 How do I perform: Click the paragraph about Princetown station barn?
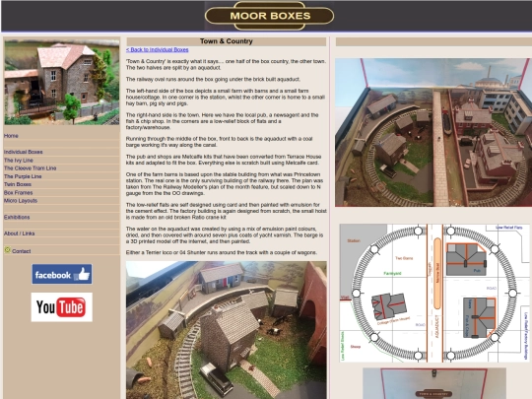click(225, 184)
